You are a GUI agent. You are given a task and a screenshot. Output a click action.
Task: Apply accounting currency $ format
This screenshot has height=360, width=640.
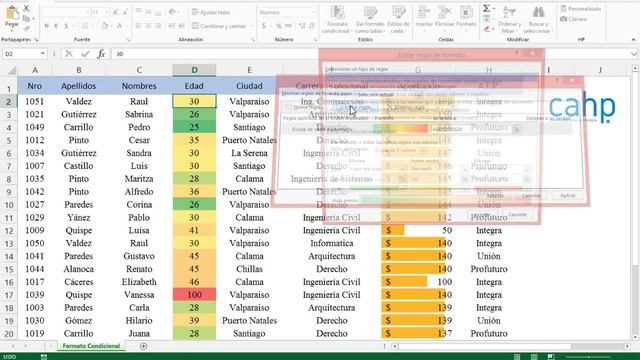tap(264, 26)
